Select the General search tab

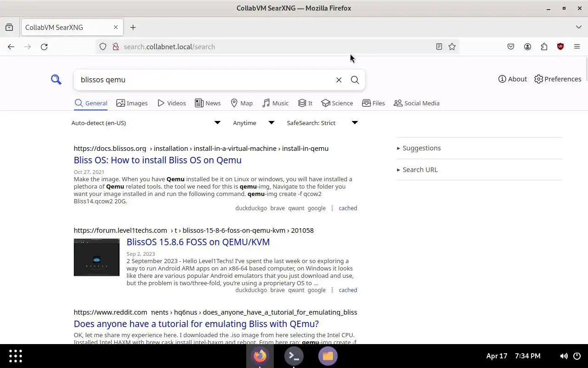click(x=91, y=103)
